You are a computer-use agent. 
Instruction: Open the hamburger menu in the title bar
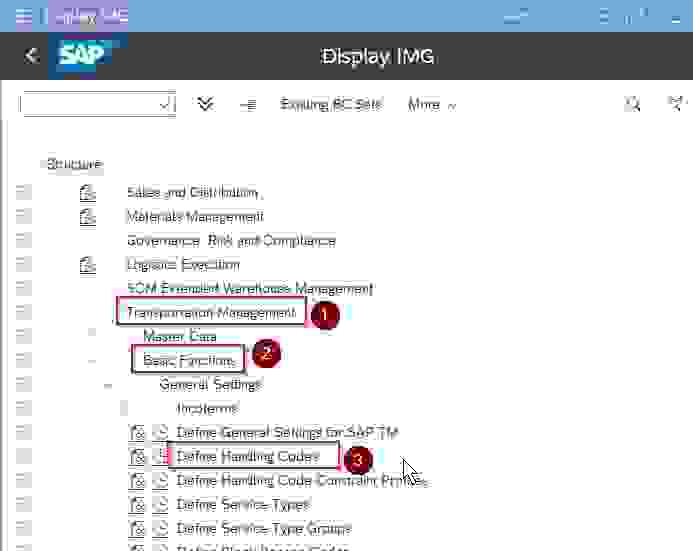(23, 16)
